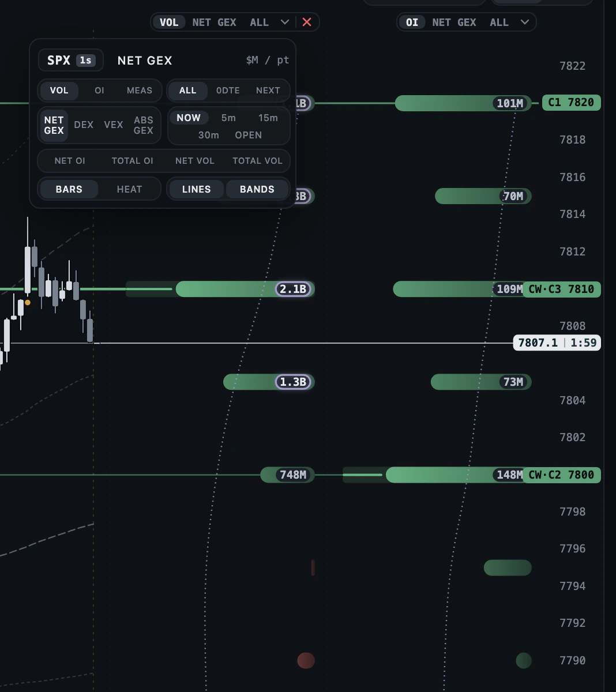This screenshot has height=692, width=616.
Task: Click the 73M open interest bar
Action: tap(481, 382)
